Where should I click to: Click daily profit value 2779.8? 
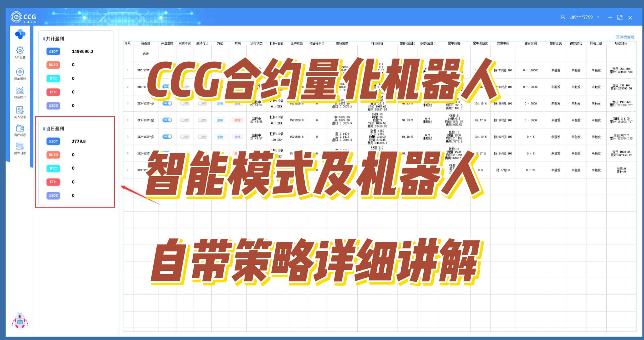[79, 141]
